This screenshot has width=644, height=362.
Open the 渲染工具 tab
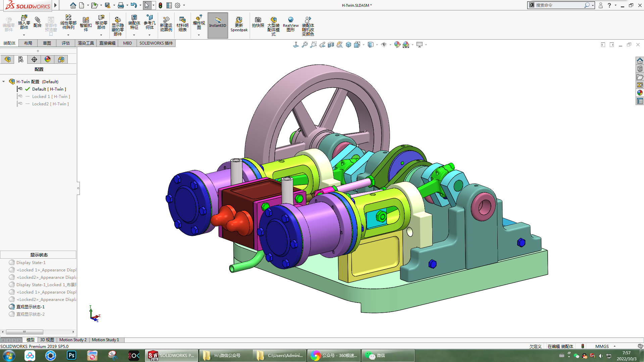click(x=86, y=43)
